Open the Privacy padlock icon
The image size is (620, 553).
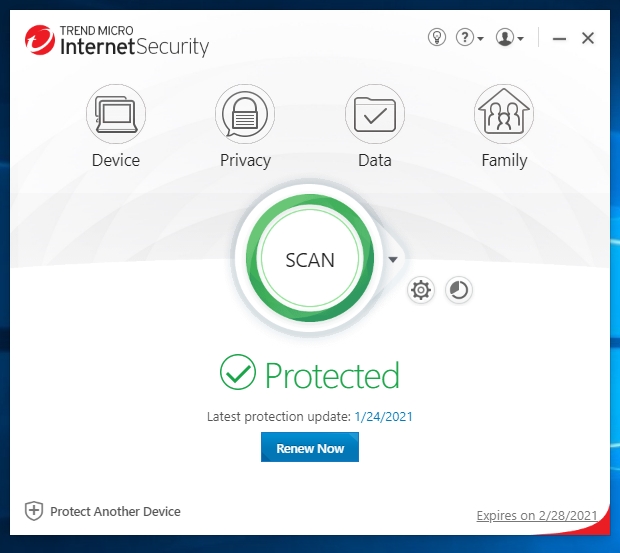click(245, 113)
